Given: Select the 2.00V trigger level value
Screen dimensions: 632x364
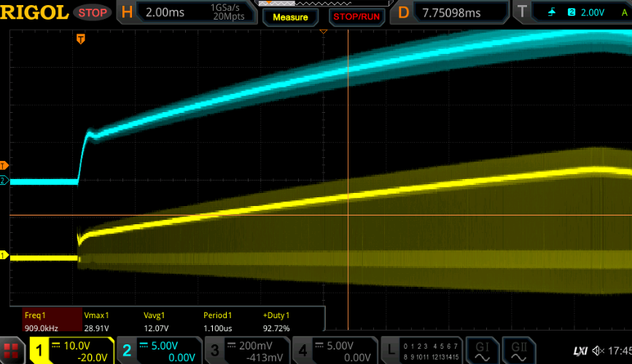Looking at the screenshot, I should pos(592,12).
